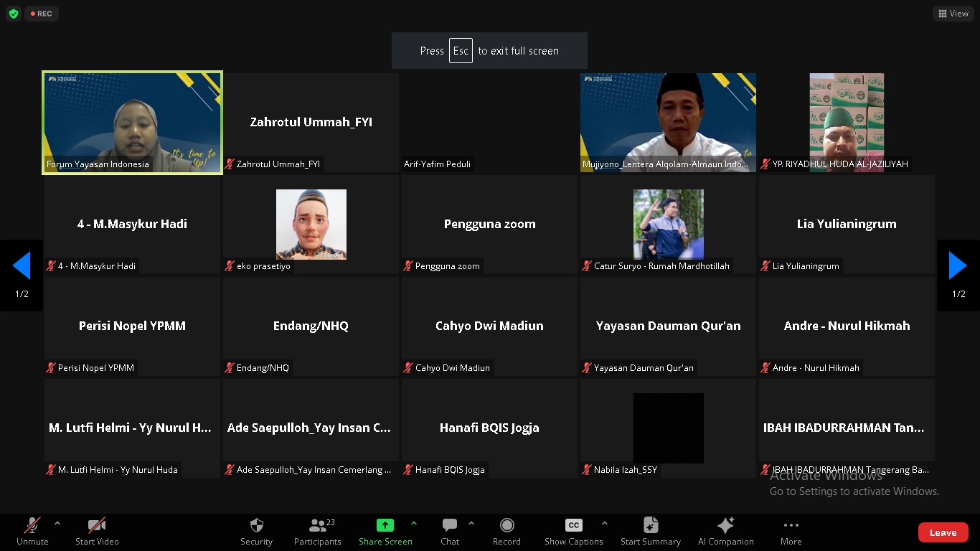Screen dimensions: 980x551
Task: Click the Unmute microphone icon
Action: (32, 525)
